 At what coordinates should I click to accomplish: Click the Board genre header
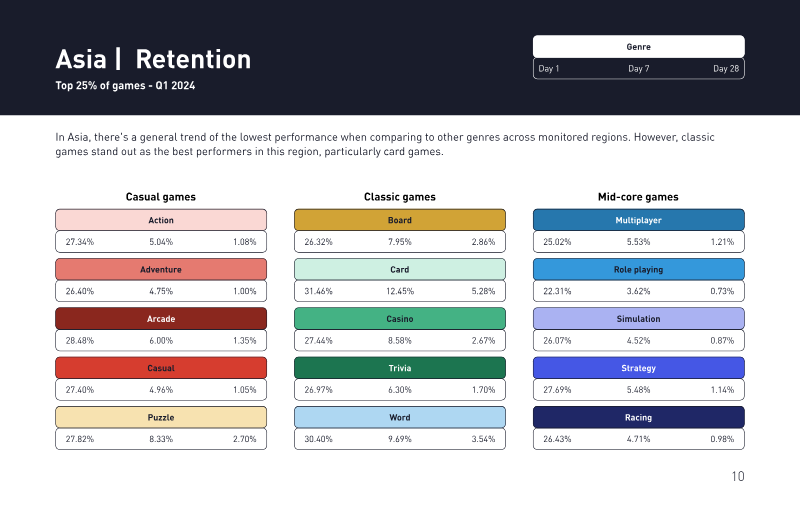[x=399, y=220]
